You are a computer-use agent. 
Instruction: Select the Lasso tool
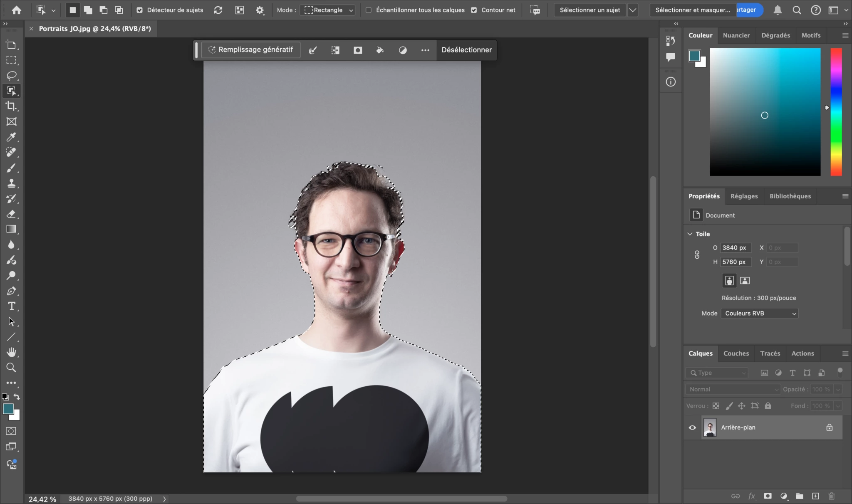pyautogui.click(x=11, y=75)
